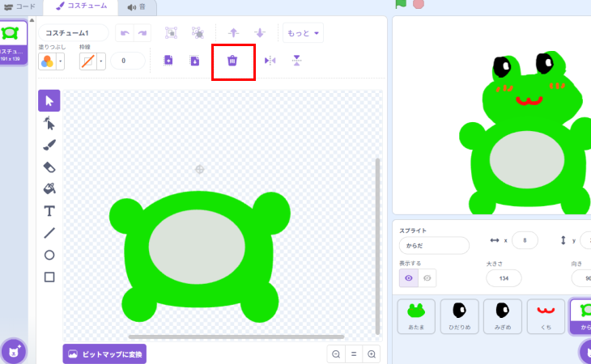The height and width of the screenshot is (364, 591).
Task: Select the arrow Select tool
Action: point(49,100)
